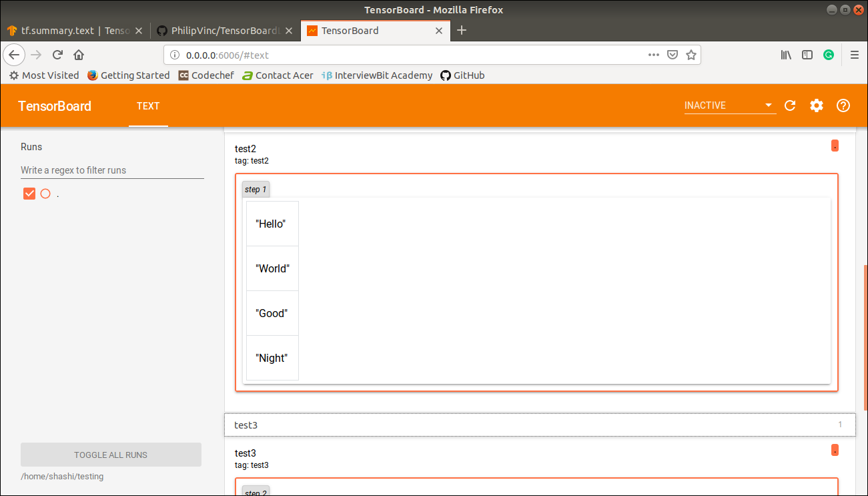This screenshot has width=868, height=496.
Task: Select the '.' run radio circle
Action: (x=45, y=194)
